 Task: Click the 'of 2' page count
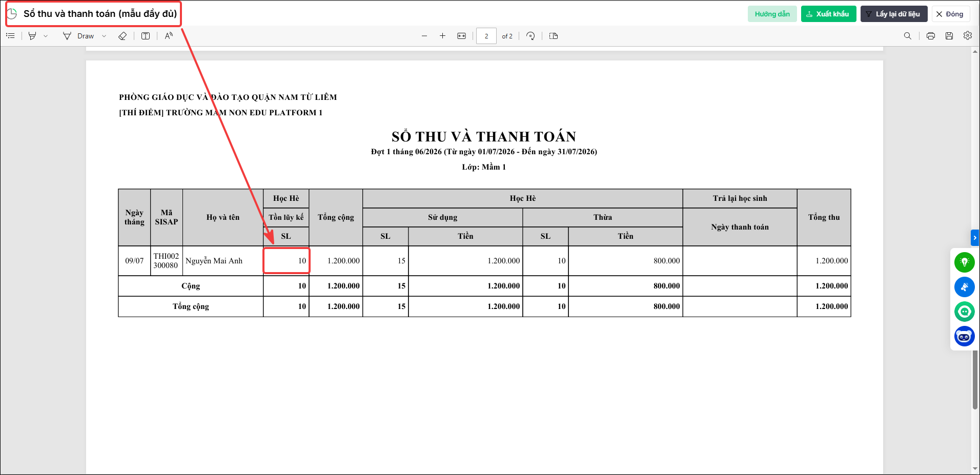(507, 36)
